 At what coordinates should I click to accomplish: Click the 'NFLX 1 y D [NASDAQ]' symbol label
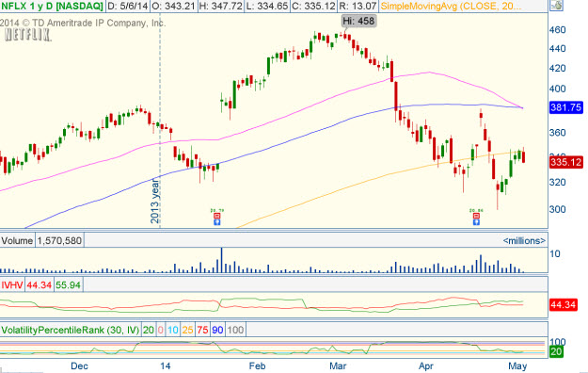tap(52, 6)
